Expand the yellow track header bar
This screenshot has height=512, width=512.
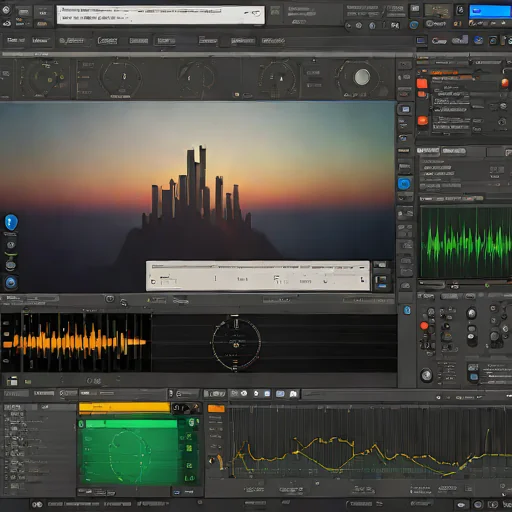(124, 408)
